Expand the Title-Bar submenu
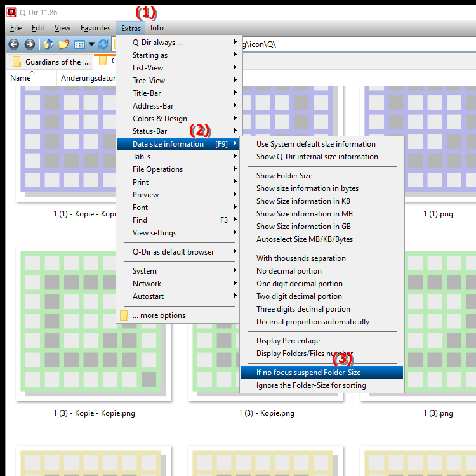This screenshot has width=476, height=476. pyautogui.click(x=178, y=93)
